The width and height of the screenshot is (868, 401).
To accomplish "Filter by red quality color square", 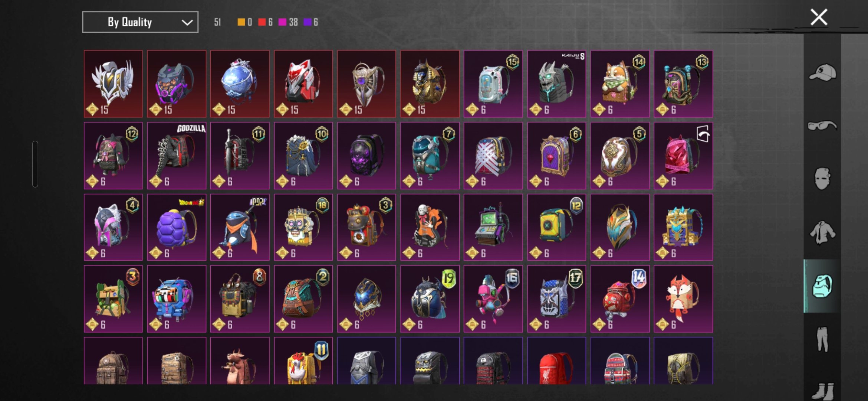I will coord(262,22).
